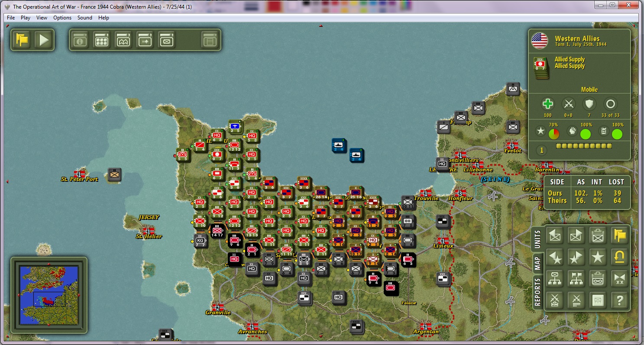This screenshot has height=345, width=644.
Task: Open the flag hierarchy tree icon
Action: [576, 279]
